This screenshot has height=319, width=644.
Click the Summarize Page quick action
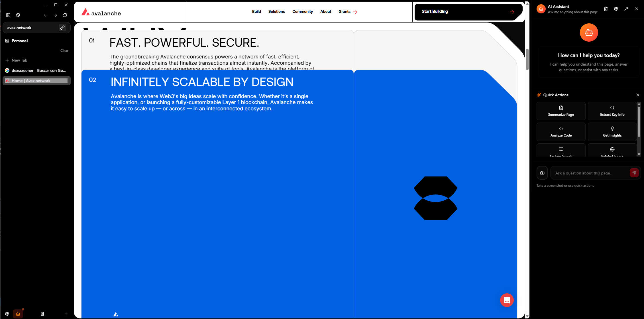click(561, 111)
